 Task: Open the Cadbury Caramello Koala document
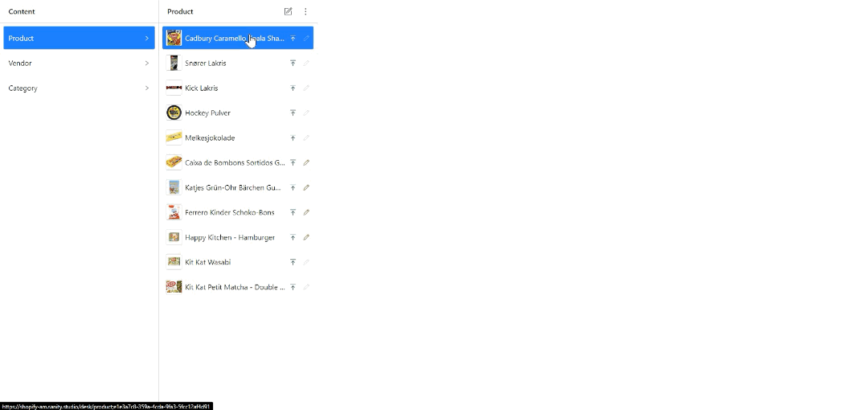point(238,39)
